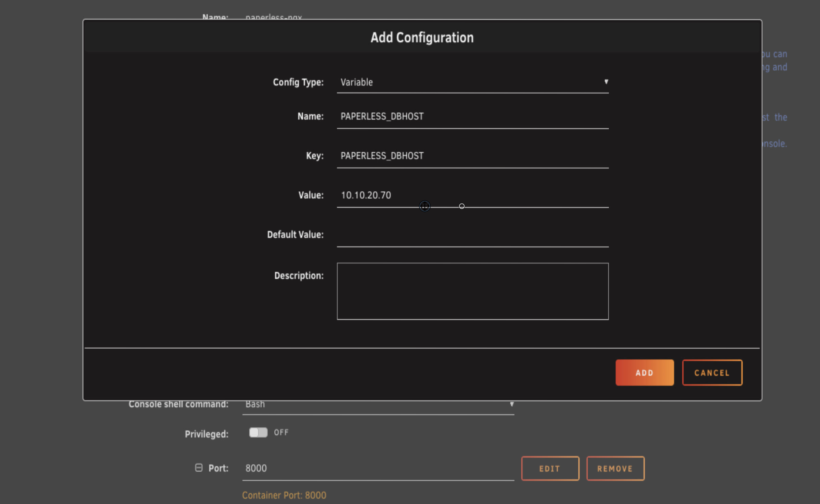Screen dimensions: 820x504
Task: Click the EDIT button beside Port
Action: 550,468
